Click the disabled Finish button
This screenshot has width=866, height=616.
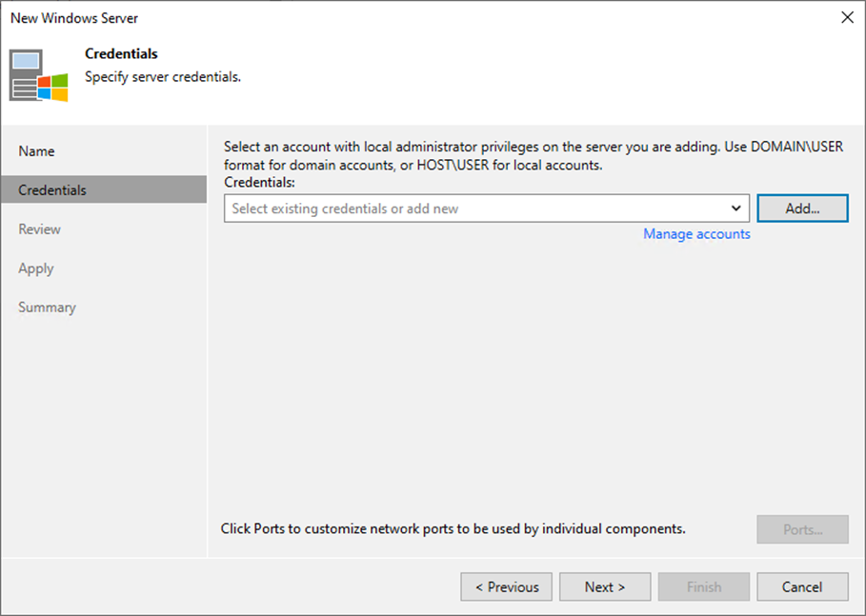click(x=704, y=586)
